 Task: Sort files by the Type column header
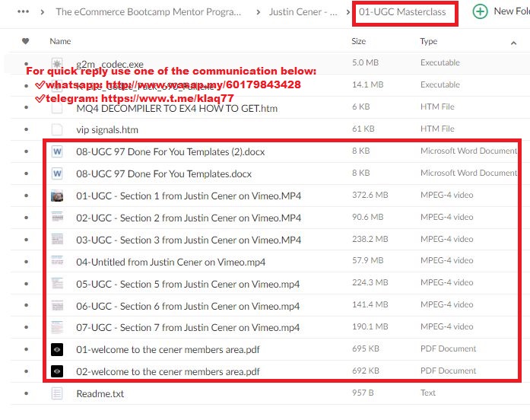click(429, 41)
